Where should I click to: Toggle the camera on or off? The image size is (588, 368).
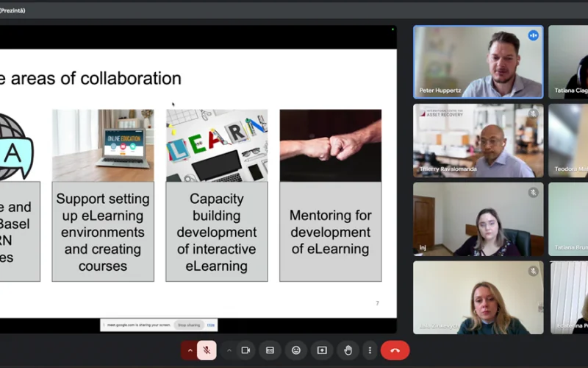point(245,350)
